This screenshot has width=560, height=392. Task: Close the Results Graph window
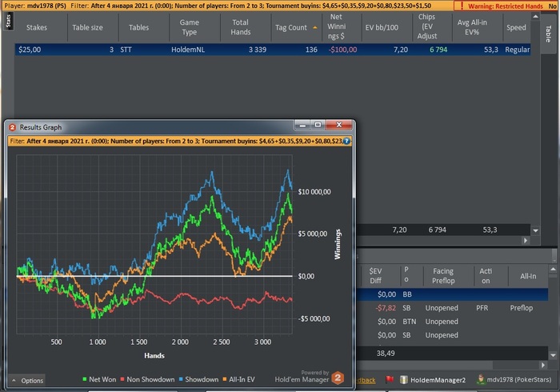click(x=339, y=125)
